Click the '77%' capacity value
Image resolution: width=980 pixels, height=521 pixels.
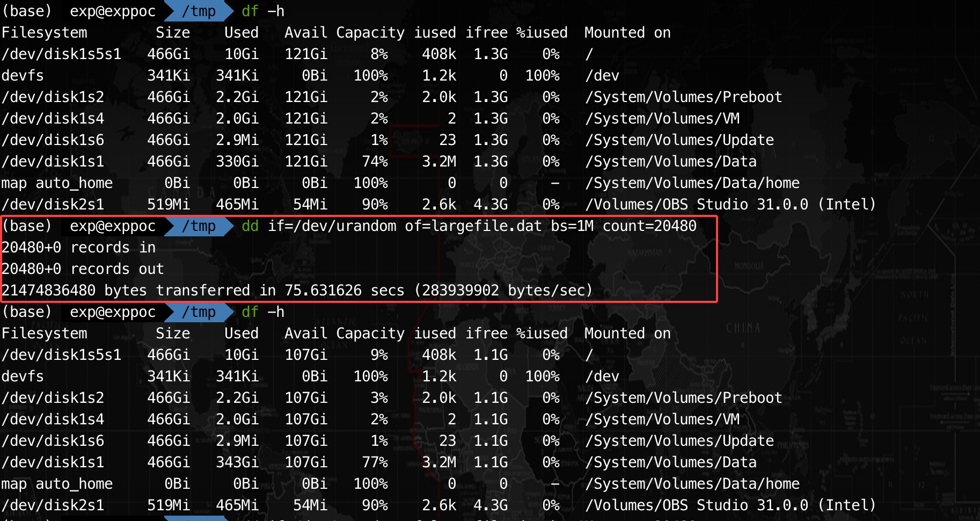coord(375,462)
